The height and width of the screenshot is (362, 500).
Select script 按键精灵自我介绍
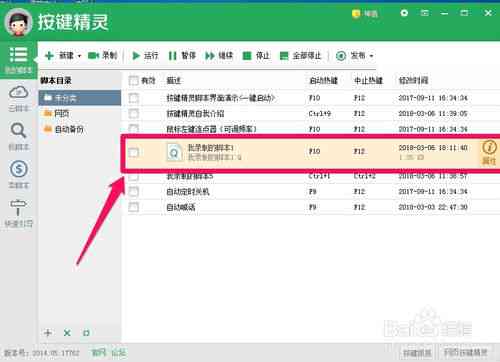pos(195,113)
